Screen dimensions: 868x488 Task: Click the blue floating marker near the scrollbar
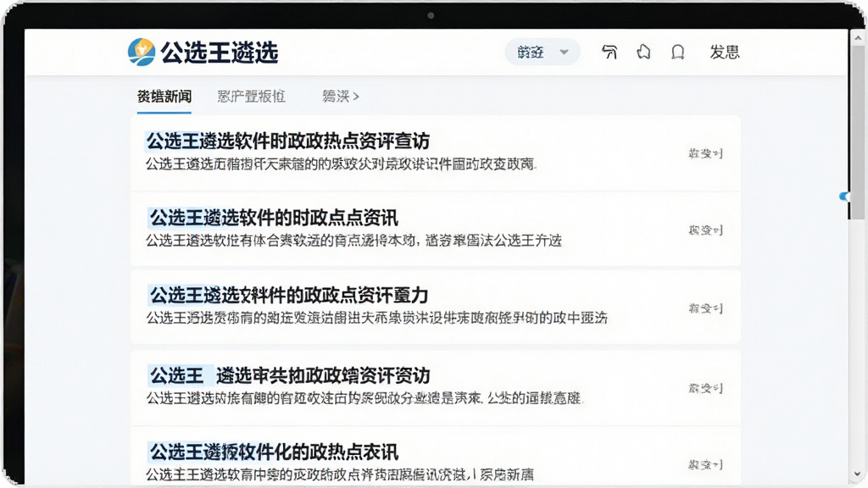844,197
